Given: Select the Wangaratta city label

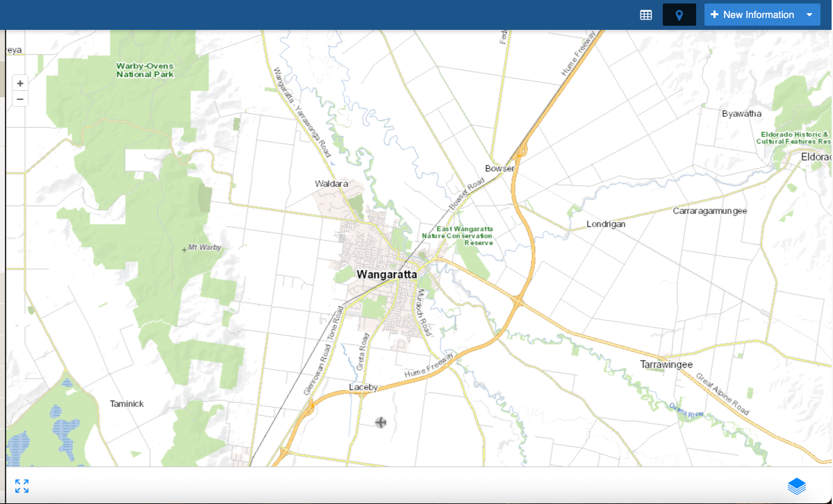Looking at the screenshot, I should pos(386,274).
